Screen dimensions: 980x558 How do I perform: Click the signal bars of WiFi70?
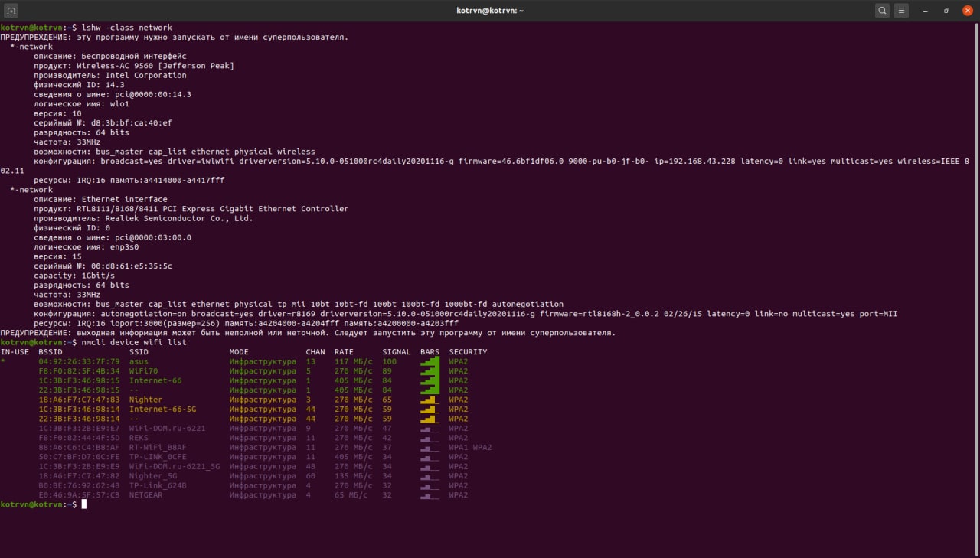tap(430, 371)
